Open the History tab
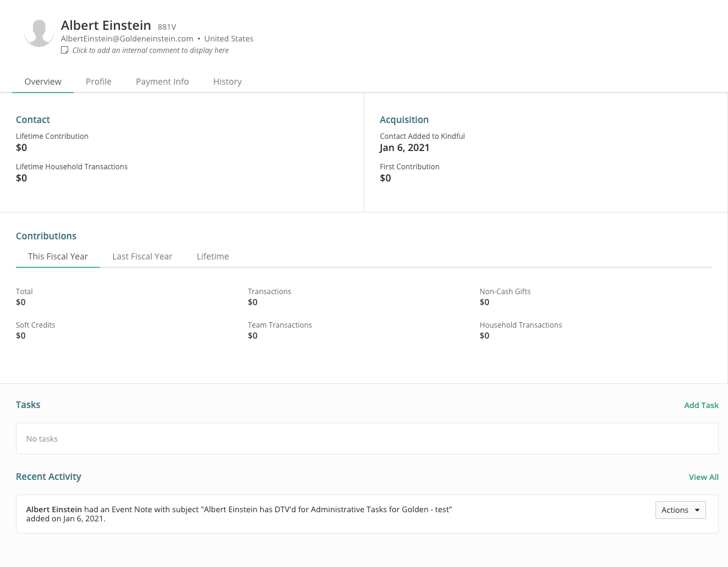The width and height of the screenshot is (728, 567). pyautogui.click(x=227, y=82)
